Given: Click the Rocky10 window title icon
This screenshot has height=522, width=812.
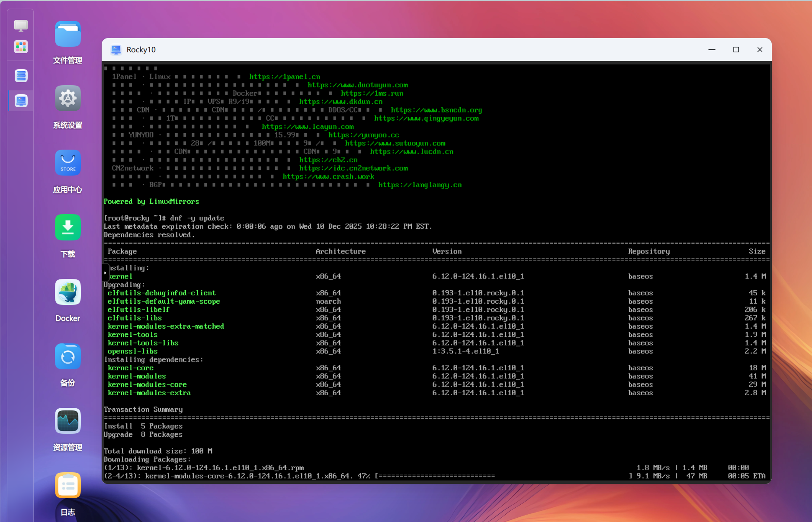Looking at the screenshot, I should (116, 50).
